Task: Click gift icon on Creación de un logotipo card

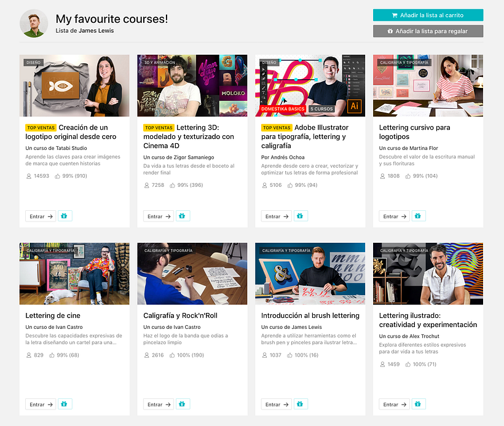Action: point(65,216)
